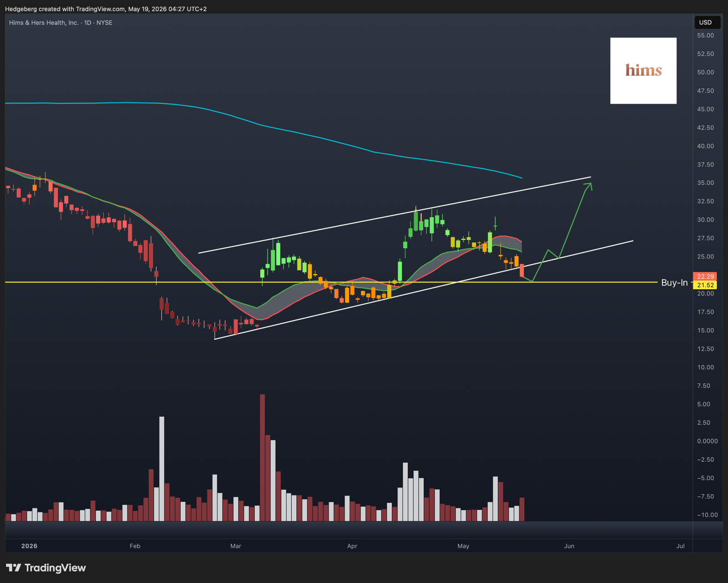Click the USD currency button
Image resolution: width=728 pixels, height=583 pixels.
click(x=707, y=22)
